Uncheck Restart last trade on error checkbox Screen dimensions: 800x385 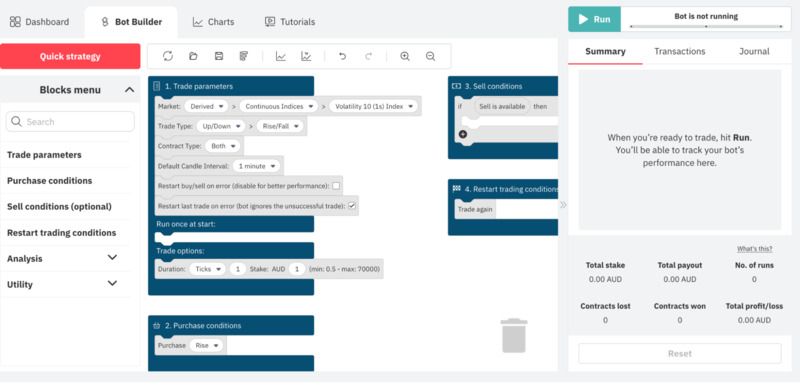coord(352,206)
